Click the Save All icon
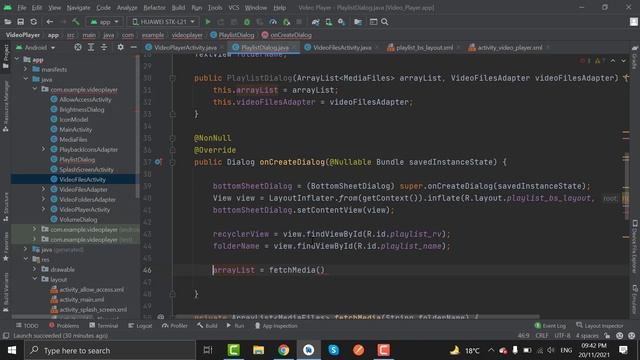Image resolution: width=640 pixels, height=360 pixels. click(x=20, y=22)
